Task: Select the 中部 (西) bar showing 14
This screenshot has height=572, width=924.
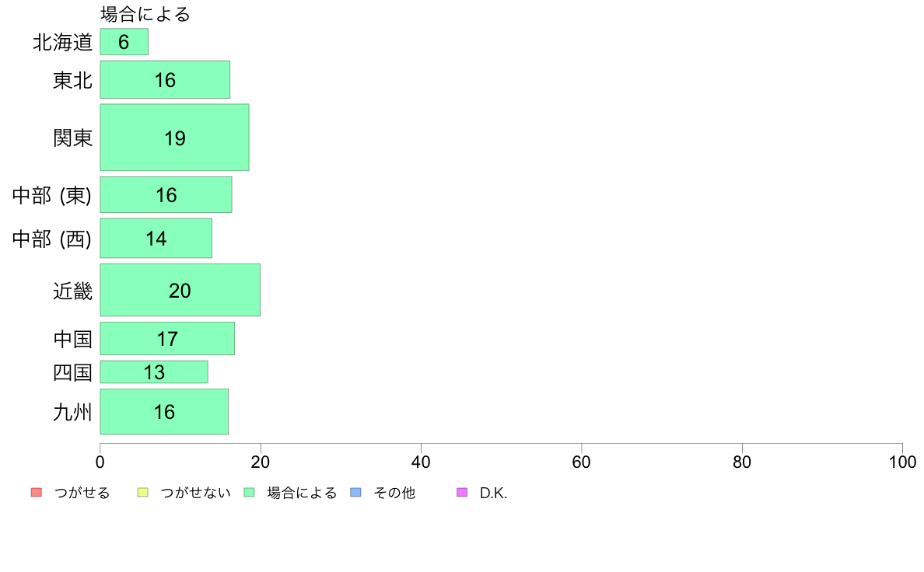Action: [156, 238]
